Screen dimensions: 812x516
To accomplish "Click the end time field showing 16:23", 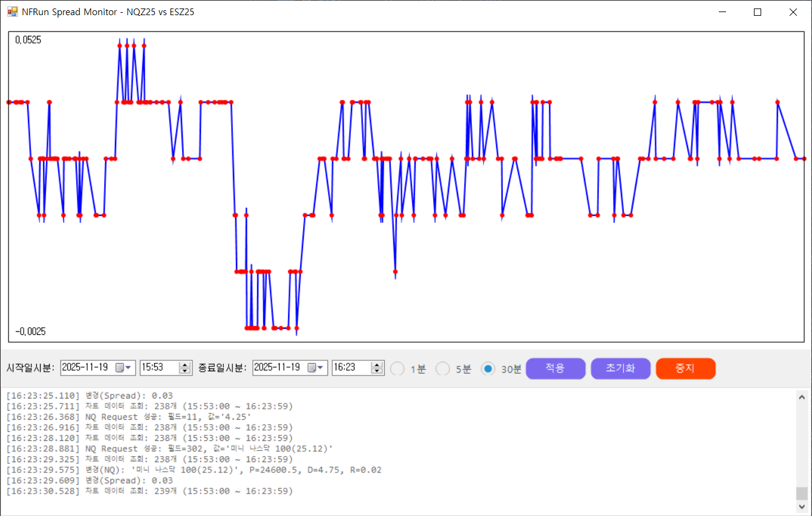I will pos(350,368).
